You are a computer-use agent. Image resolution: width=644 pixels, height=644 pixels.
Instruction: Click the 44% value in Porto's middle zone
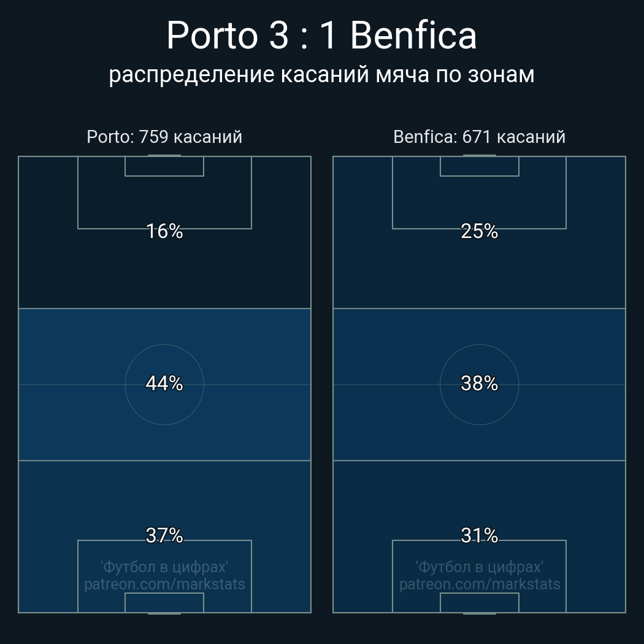pos(164,383)
